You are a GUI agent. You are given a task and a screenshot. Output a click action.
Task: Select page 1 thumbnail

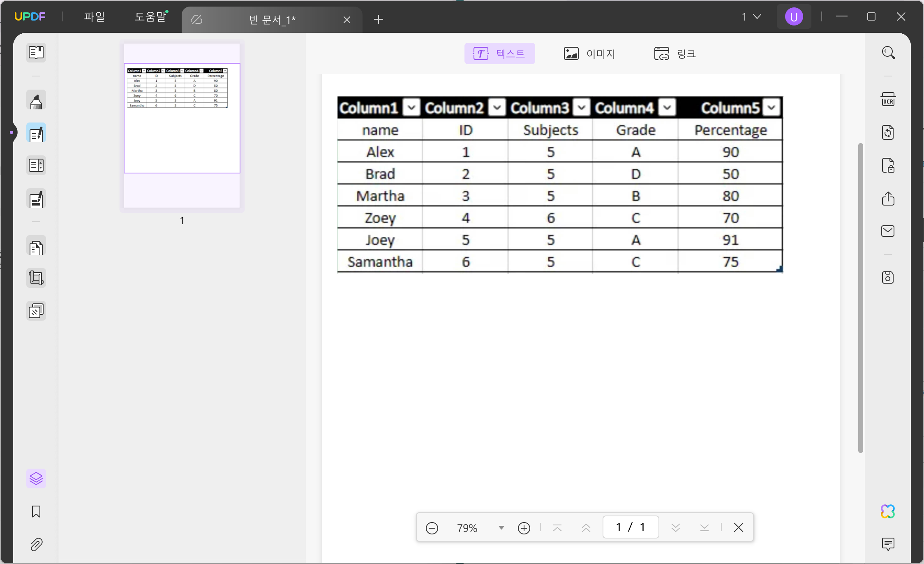[x=182, y=126]
